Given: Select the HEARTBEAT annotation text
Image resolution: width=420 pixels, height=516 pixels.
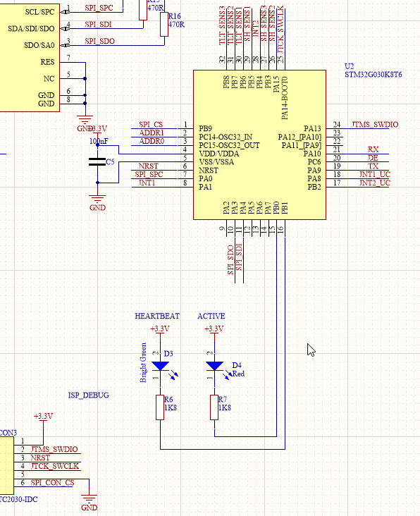Looking at the screenshot, I should tap(157, 316).
